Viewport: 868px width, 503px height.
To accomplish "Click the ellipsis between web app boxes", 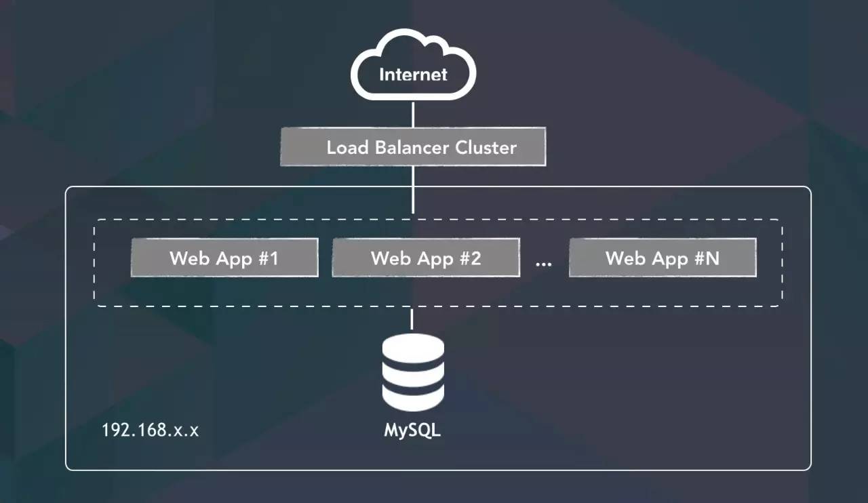I will tap(544, 264).
